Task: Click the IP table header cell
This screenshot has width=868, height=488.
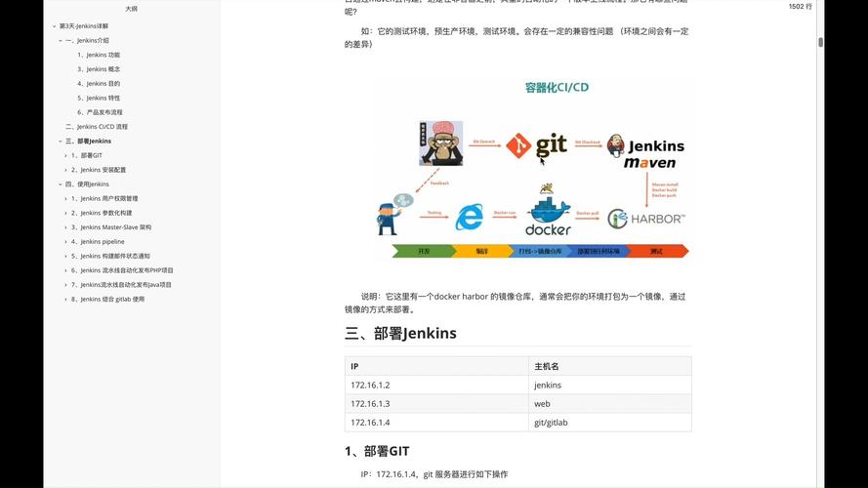Action: click(x=436, y=366)
